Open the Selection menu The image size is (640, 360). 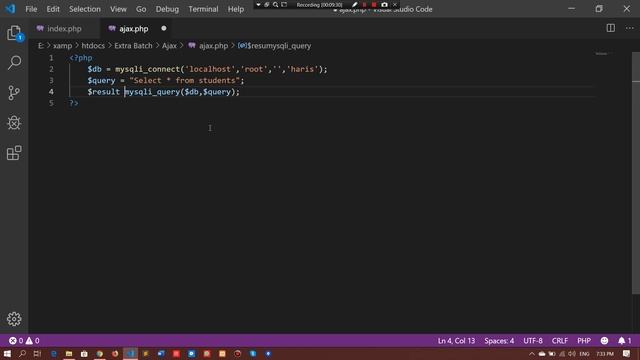click(x=84, y=9)
